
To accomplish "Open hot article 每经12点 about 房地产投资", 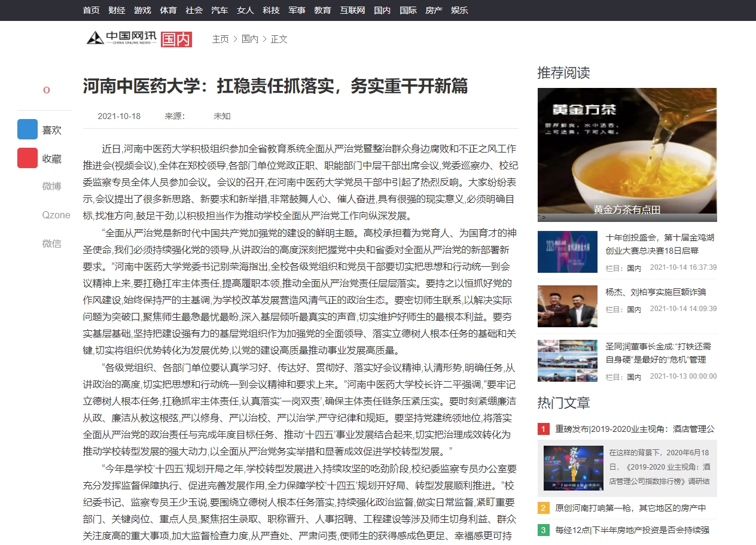I will click(x=632, y=530).
